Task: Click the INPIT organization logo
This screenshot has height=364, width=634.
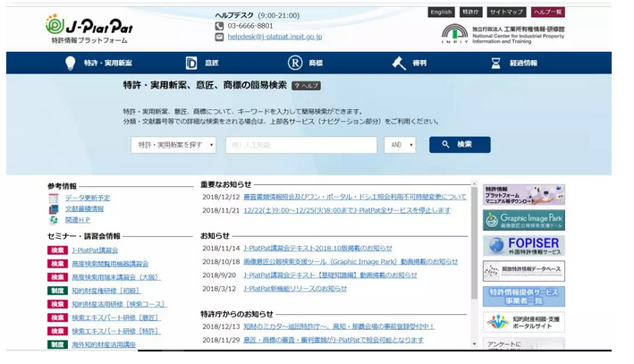Action: click(503, 34)
